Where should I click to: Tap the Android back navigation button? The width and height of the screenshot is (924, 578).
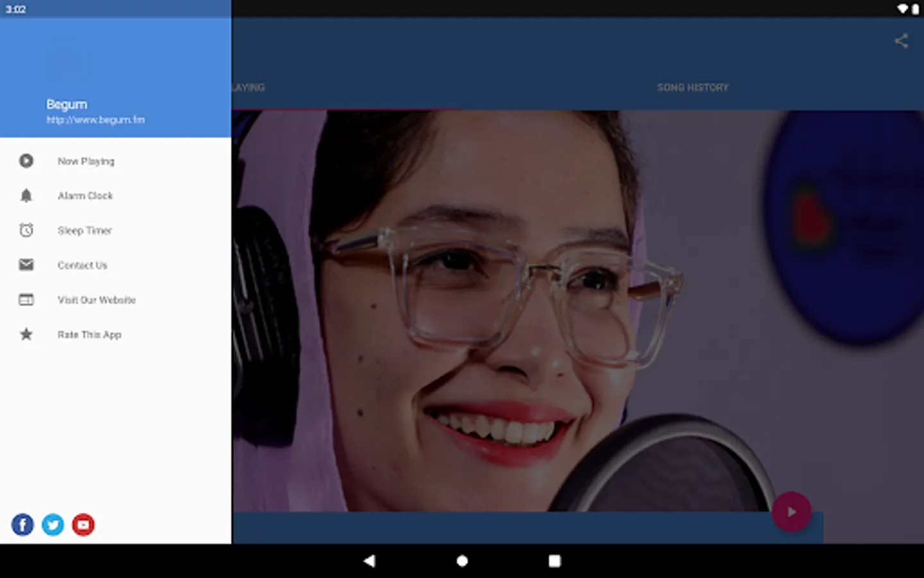[369, 561]
